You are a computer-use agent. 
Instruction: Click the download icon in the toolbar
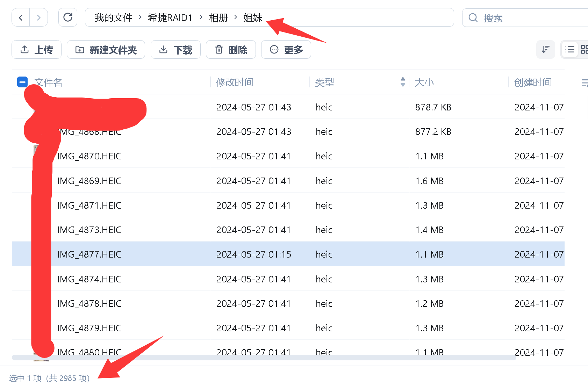click(x=163, y=49)
